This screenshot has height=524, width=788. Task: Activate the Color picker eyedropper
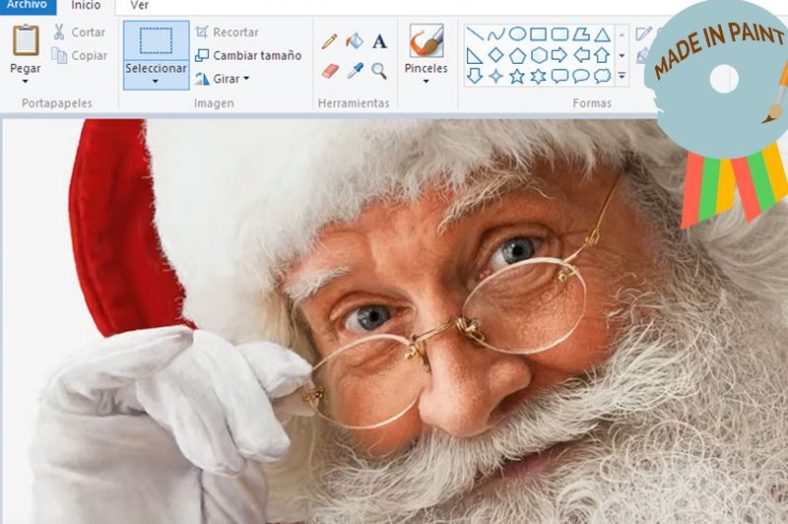(x=354, y=71)
